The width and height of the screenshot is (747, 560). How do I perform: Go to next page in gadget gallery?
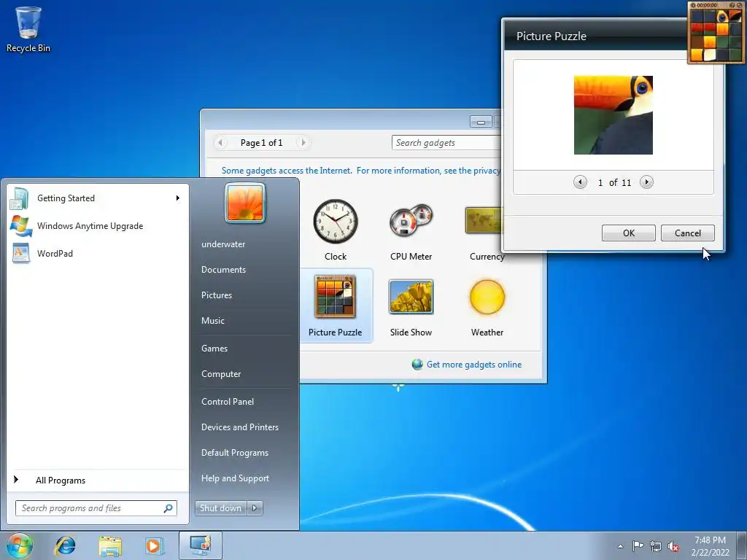tap(303, 142)
